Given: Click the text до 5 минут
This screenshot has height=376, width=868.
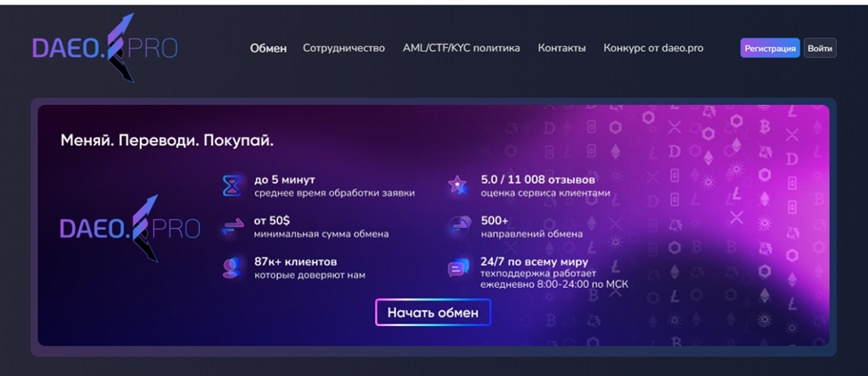Looking at the screenshot, I should point(284,179).
